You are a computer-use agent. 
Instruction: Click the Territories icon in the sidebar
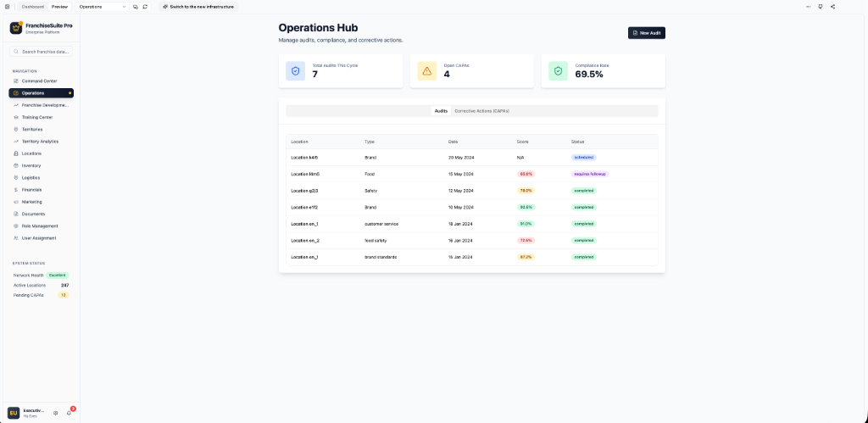(16, 129)
